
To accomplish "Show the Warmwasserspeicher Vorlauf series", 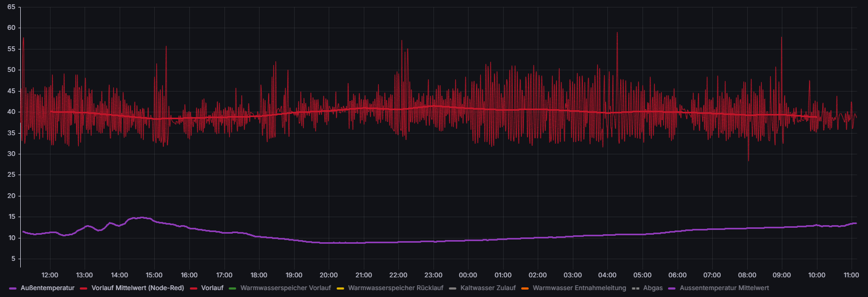I will pyautogui.click(x=286, y=288).
